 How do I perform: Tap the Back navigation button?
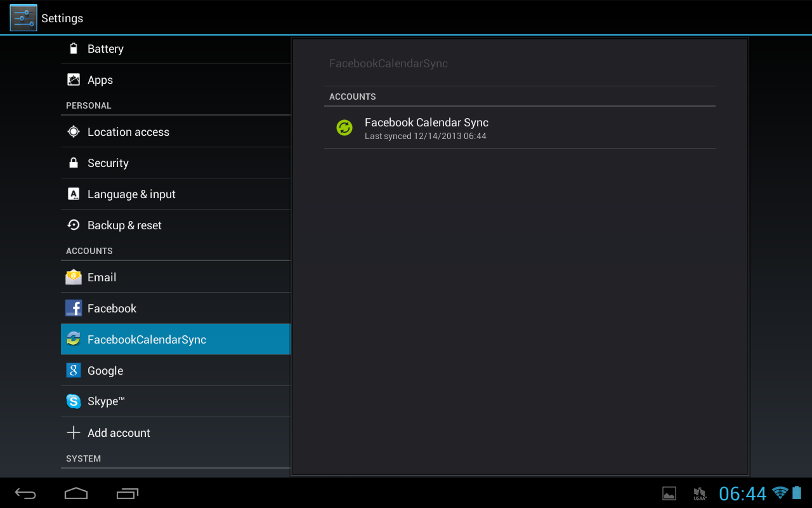tap(26, 493)
